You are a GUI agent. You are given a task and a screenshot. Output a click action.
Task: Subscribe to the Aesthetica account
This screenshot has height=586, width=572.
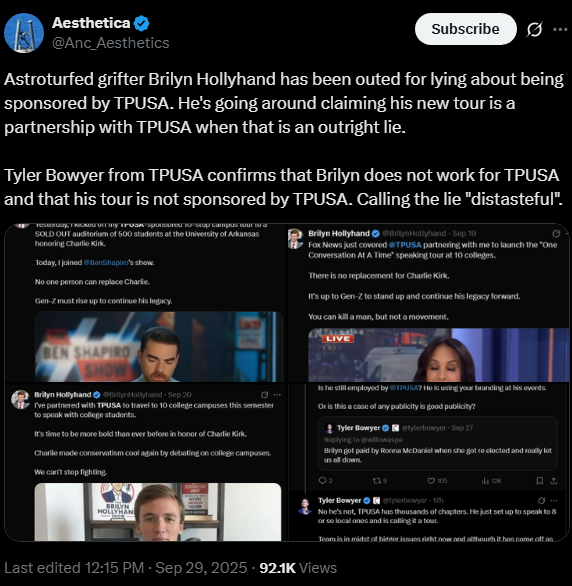pyautogui.click(x=466, y=29)
